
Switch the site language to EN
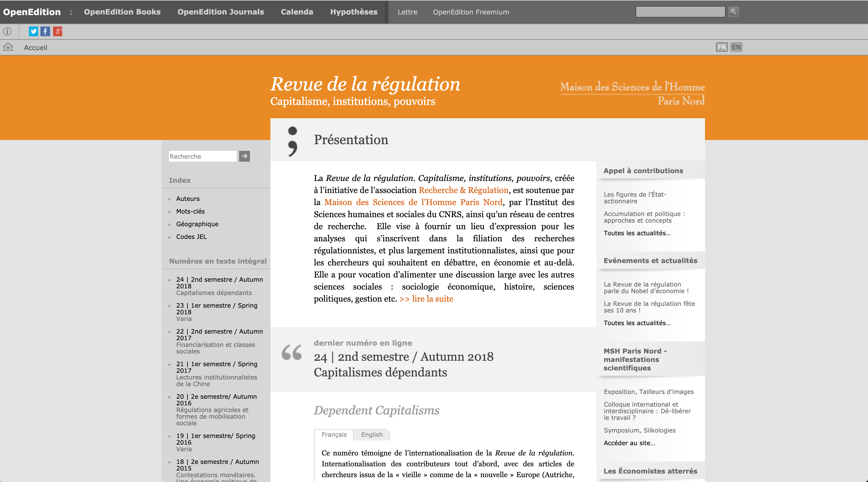pyautogui.click(x=736, y=47)
